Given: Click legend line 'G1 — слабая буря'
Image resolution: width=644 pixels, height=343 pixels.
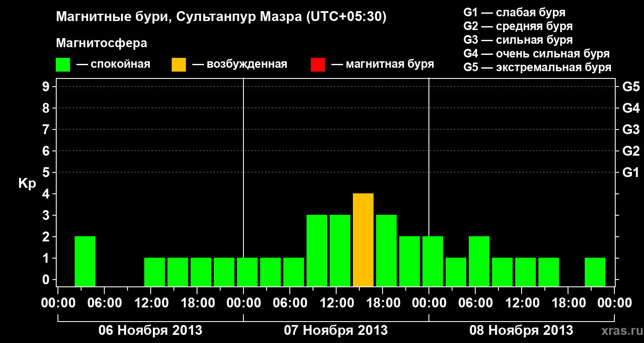Looking at the screenshot, I should pyautogui.click(x=514, y=12).
